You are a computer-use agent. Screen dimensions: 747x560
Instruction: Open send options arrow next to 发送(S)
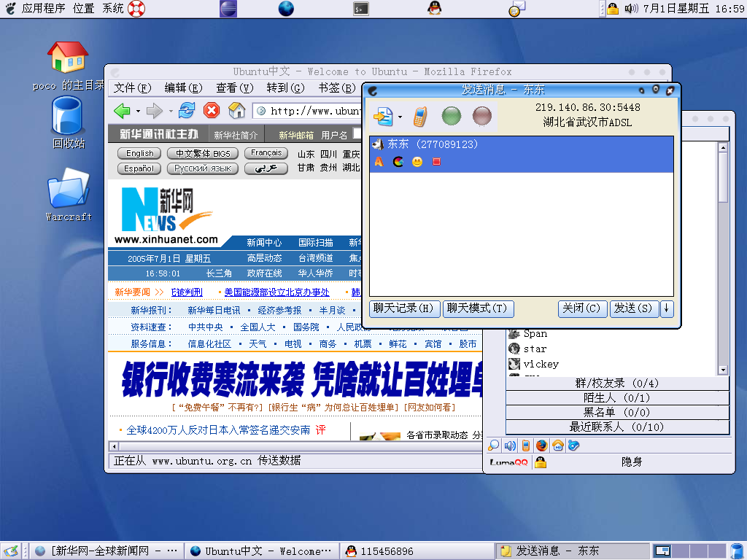click(667, 308)
